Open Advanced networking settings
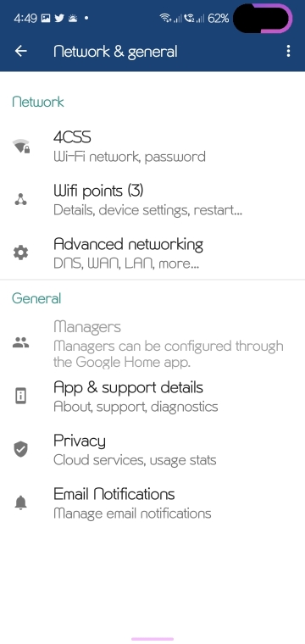This screenshot has width=305, height=644. [x=152, y=253]
